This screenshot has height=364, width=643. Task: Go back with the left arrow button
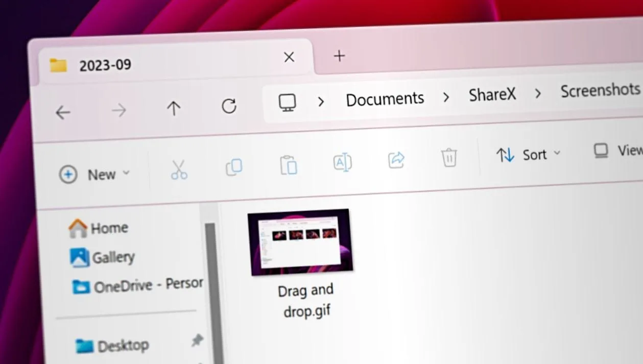pos(63,112)
